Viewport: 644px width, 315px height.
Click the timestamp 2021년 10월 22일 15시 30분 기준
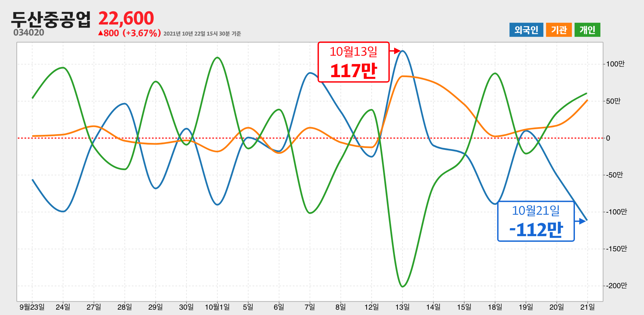[202, 34]
